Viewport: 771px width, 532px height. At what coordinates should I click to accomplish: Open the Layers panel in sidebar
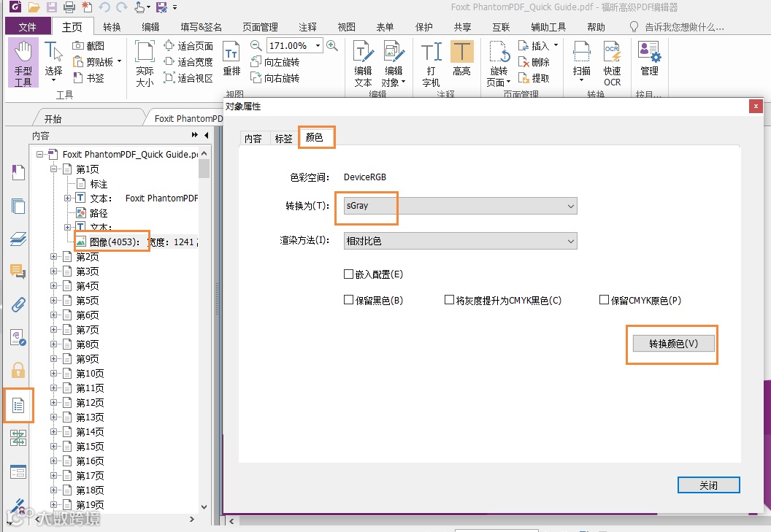click(x=18, y=239)
